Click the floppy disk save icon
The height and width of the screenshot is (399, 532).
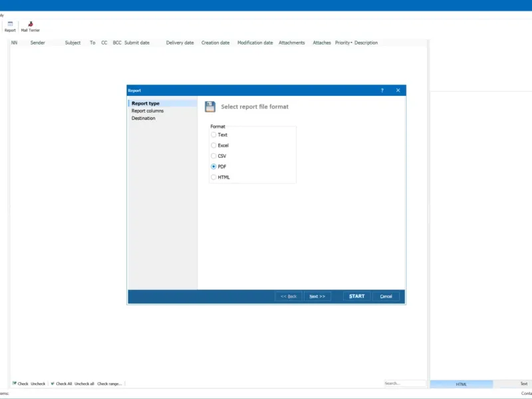coord(210,106)
